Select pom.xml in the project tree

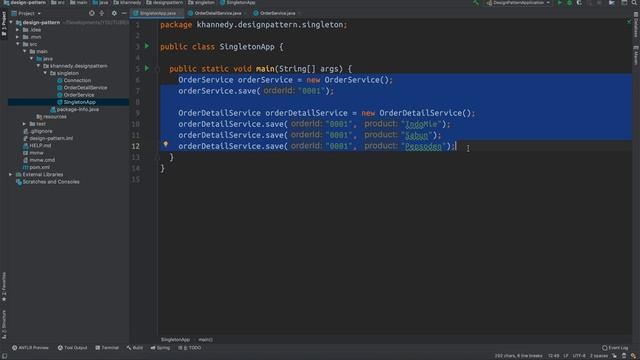39,167
